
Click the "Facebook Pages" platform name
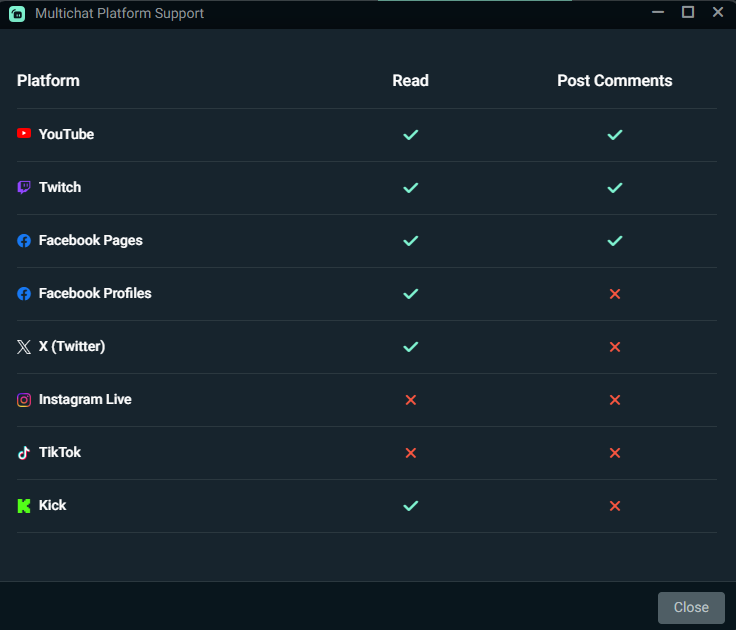pos(91,240)
